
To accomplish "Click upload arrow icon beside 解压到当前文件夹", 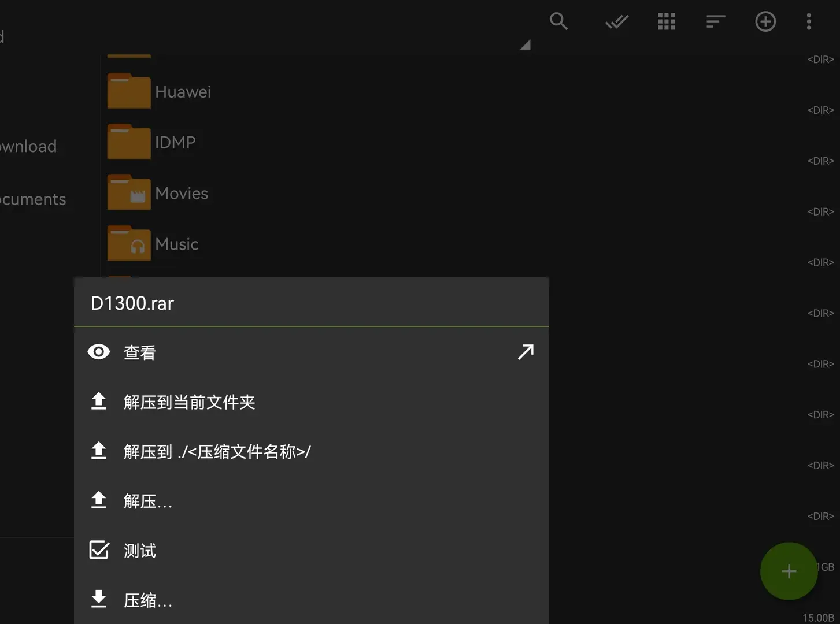I will (x=99, y=401).
